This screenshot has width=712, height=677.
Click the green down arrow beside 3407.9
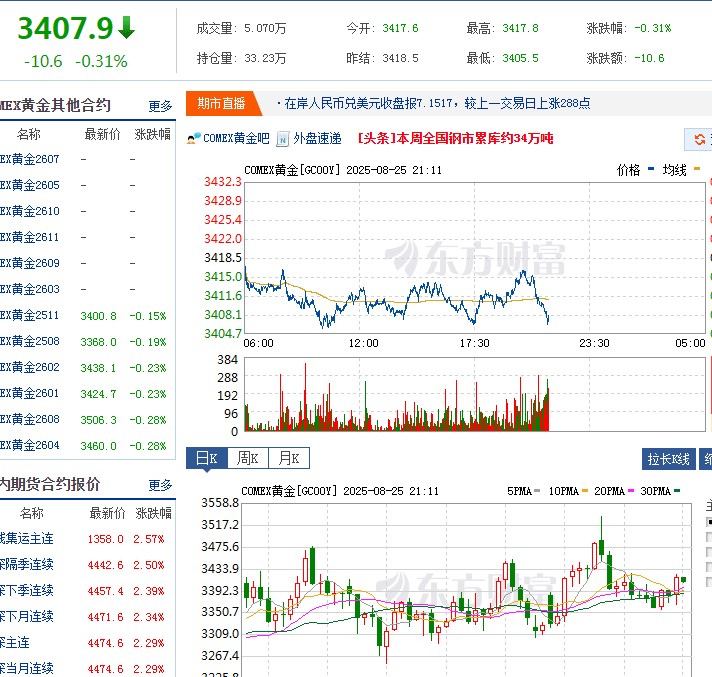126,28
